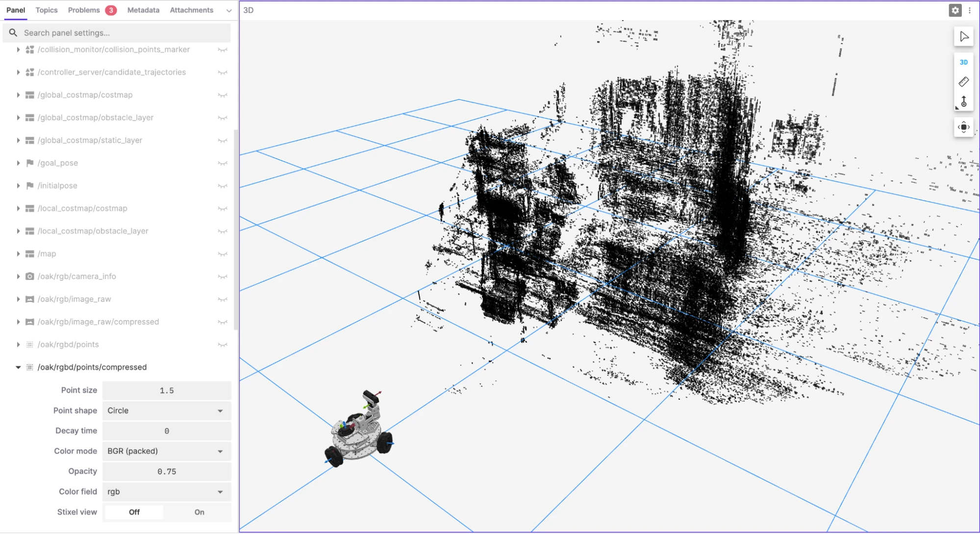The width and height of the screenshot is (980, 534).
Task: Toggle visibility of /global_costmap/costmap
Action: (x=223, y=95)
